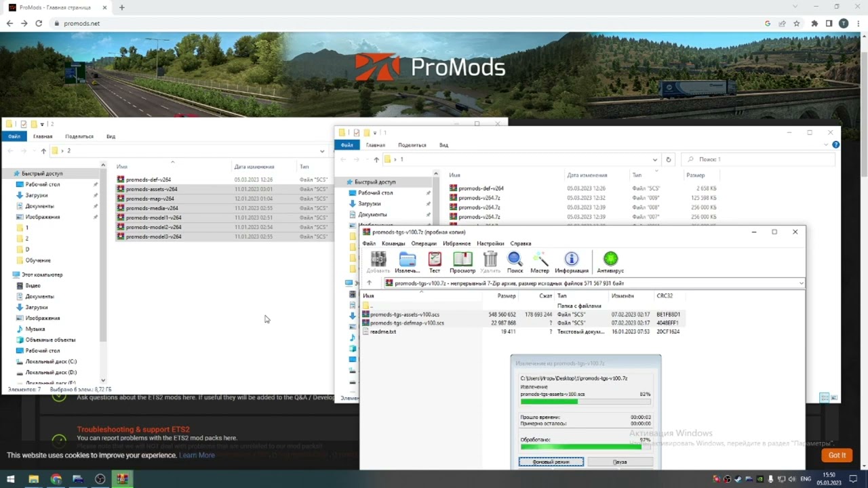Select promods-tgs-defmap-v100.scs in WinRAR

point(407,323)
